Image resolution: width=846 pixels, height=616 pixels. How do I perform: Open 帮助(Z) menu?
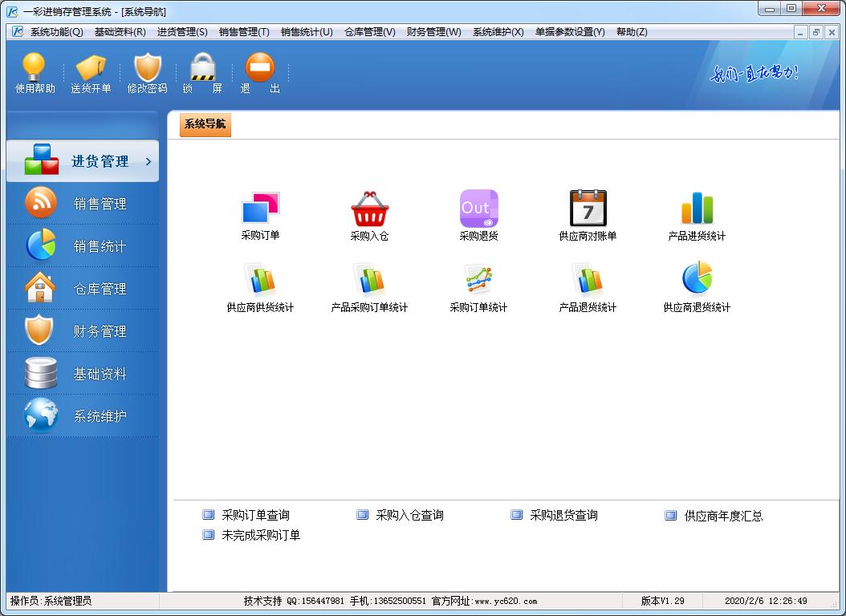click(x=632, y=32)
